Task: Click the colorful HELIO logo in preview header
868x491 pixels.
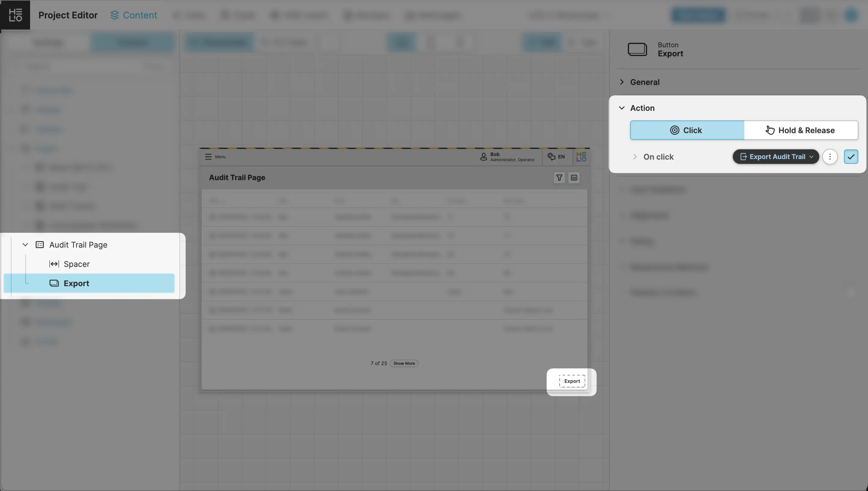Action: click(581, 157)
